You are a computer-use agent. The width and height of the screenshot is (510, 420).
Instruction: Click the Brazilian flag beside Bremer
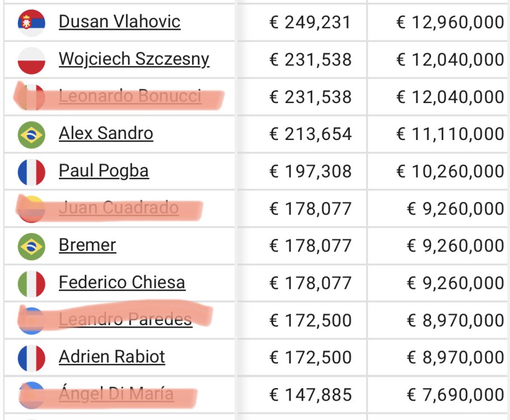(31, 246)
